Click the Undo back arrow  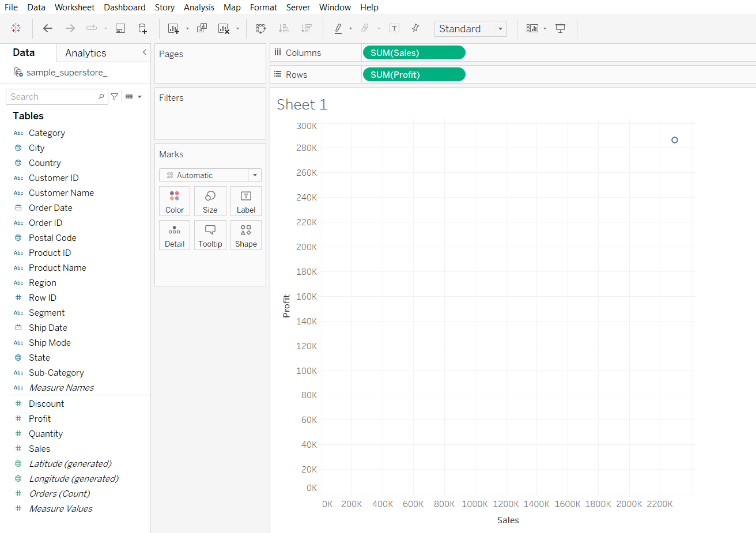pos(48,28)
